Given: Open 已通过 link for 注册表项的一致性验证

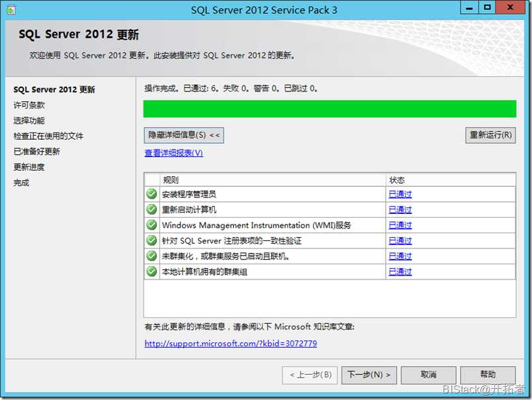Looking at the screenshot, I should [x=400, y=241].
